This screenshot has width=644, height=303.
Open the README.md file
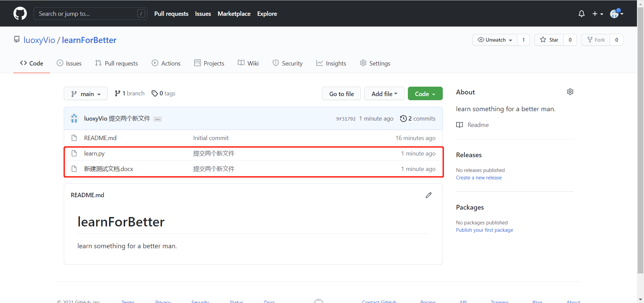[x=100, y=138]
